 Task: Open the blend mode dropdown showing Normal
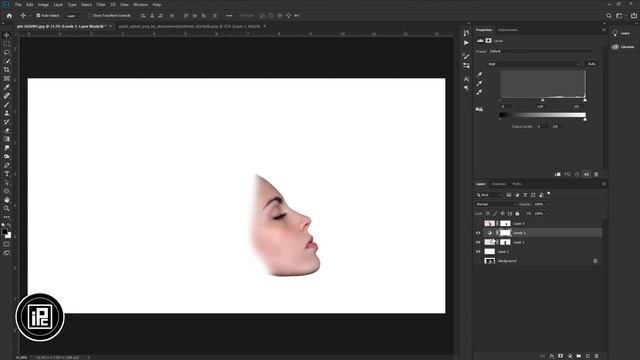coord(496,204)
